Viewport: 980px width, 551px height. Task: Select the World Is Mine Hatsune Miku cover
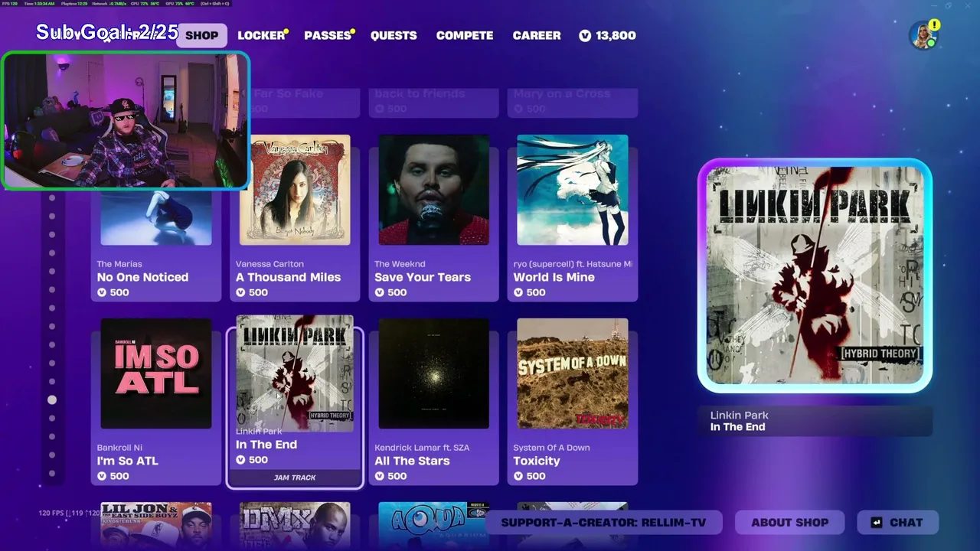(x=573, y=190)
